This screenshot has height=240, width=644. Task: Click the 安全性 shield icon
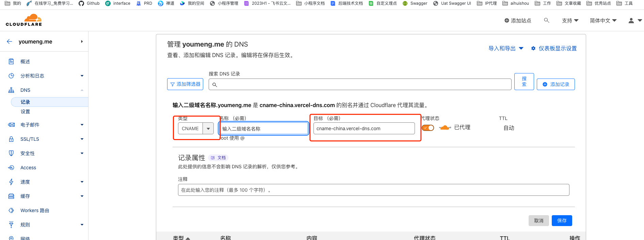pos(11,153)
